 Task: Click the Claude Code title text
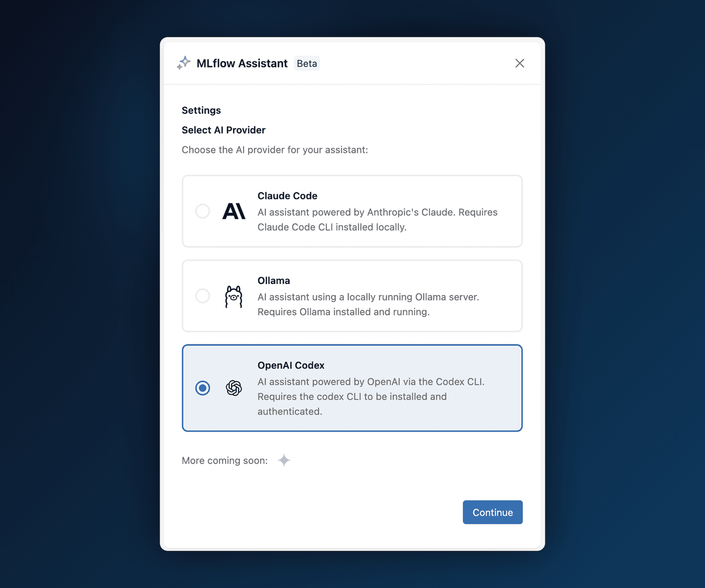pyautogui.click(x=288, y=196)
